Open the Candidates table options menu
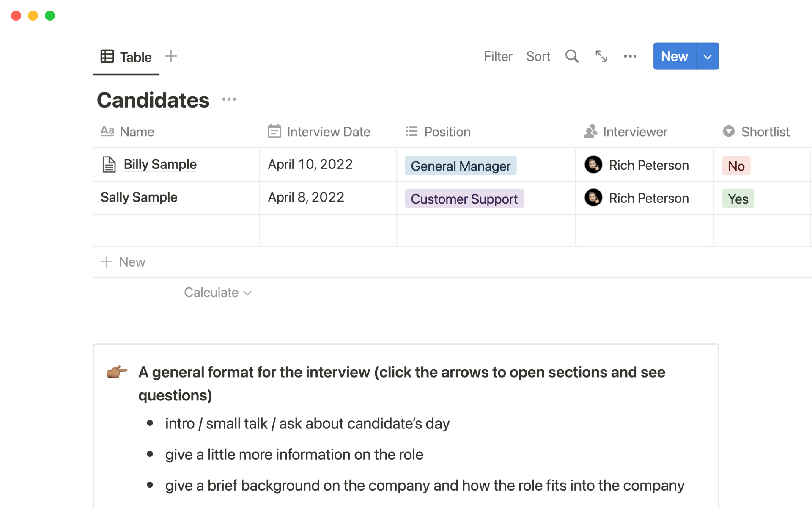812x508 pixels. (x=230, y=99)
